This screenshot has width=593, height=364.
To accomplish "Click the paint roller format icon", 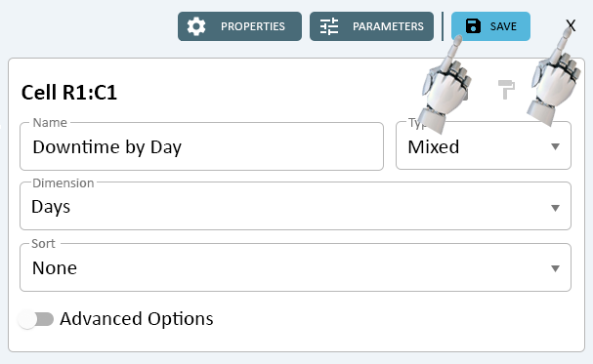I will (x=506, y=90).
